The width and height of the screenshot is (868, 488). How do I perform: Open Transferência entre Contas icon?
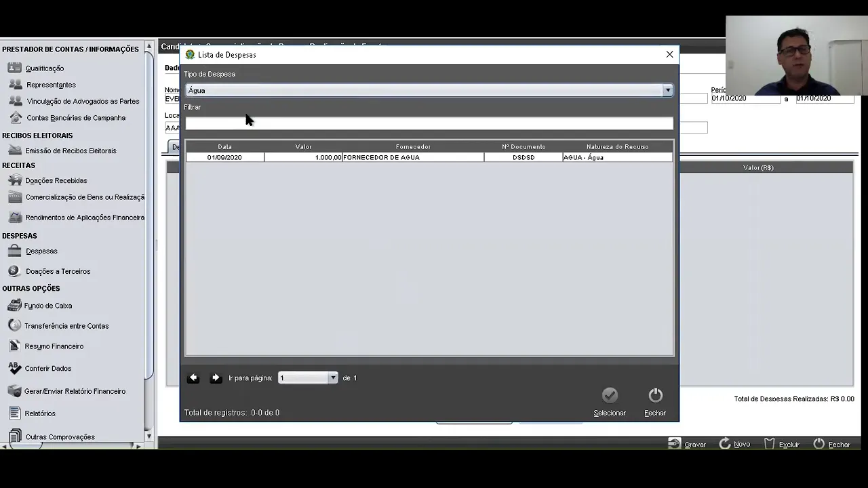tap(15, 325)
